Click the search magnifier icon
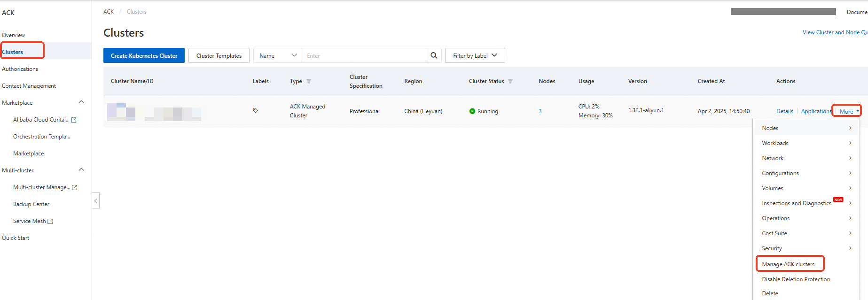Screen dimensions: 868x300 click(434, 55)
